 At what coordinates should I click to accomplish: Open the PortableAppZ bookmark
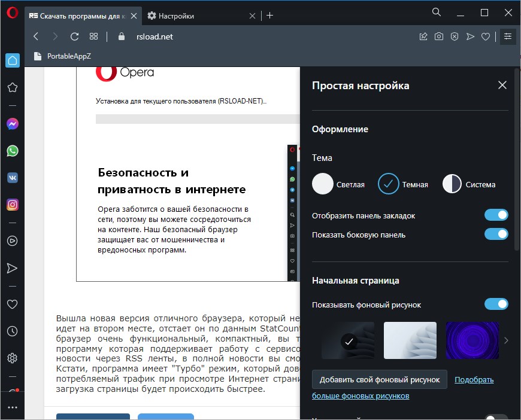pyautogui.click(x=62, y=56)
